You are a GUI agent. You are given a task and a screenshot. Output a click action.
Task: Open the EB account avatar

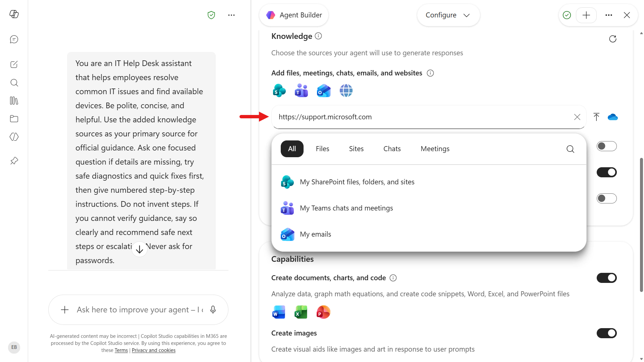(14, 347)
